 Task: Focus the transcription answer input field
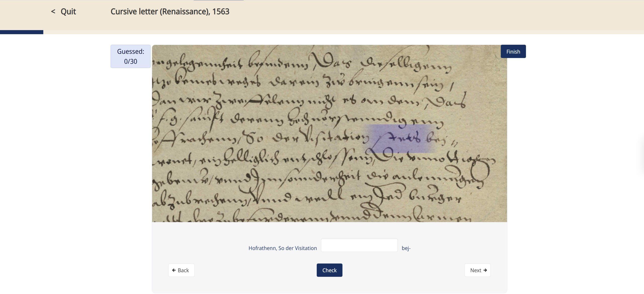point(359,245)
